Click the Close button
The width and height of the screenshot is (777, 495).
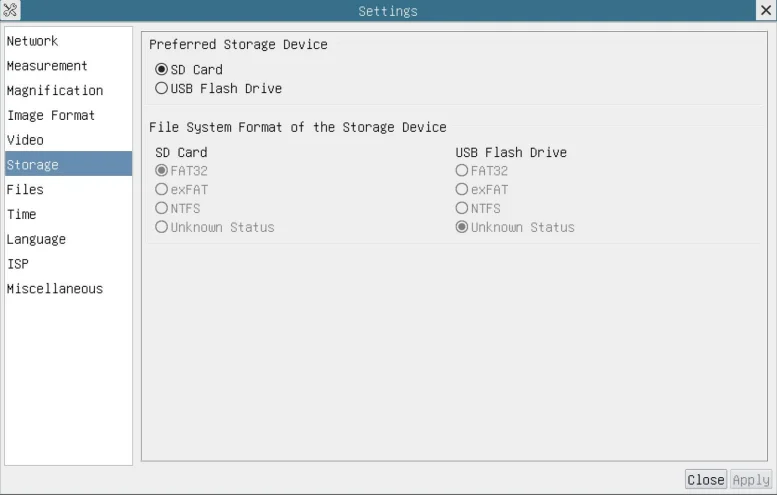pos(706,480)
